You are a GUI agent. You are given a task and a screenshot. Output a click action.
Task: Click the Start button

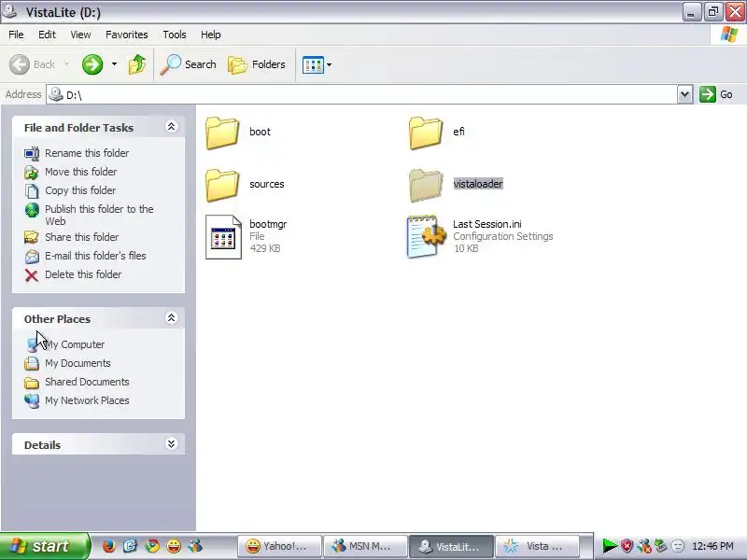[44, 546]
